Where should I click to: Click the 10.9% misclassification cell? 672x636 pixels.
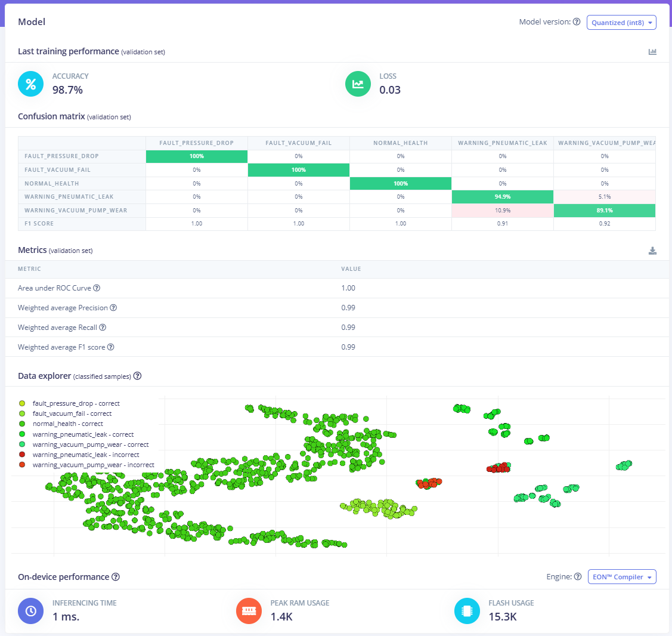pos(502,211)
